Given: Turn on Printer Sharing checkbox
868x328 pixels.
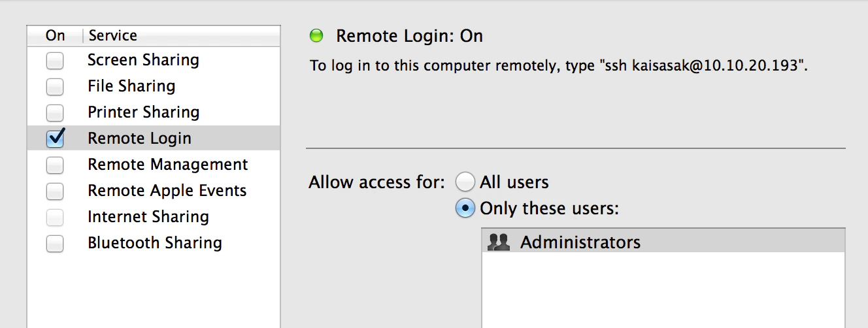Looking at the screenshot, I should pos(55,113).
